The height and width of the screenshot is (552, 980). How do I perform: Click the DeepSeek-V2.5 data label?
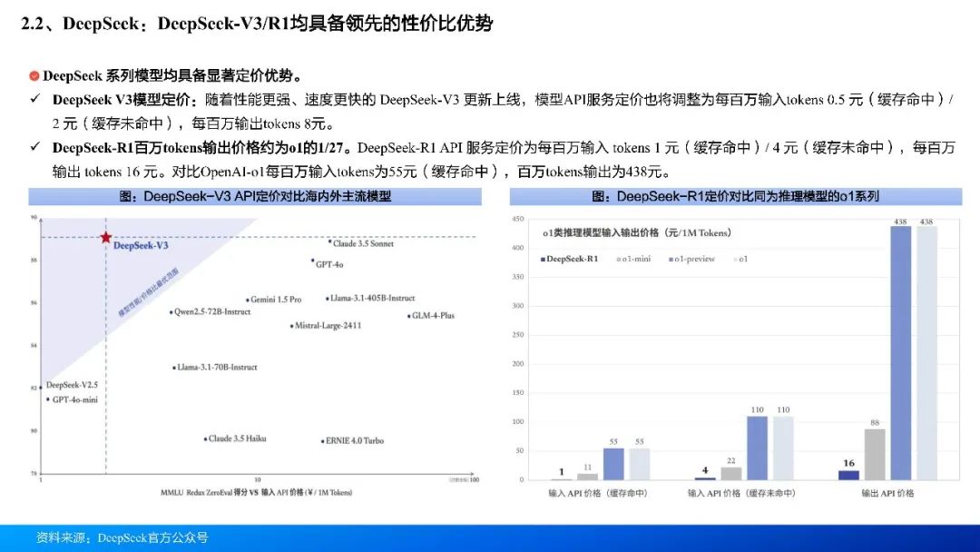72,384
